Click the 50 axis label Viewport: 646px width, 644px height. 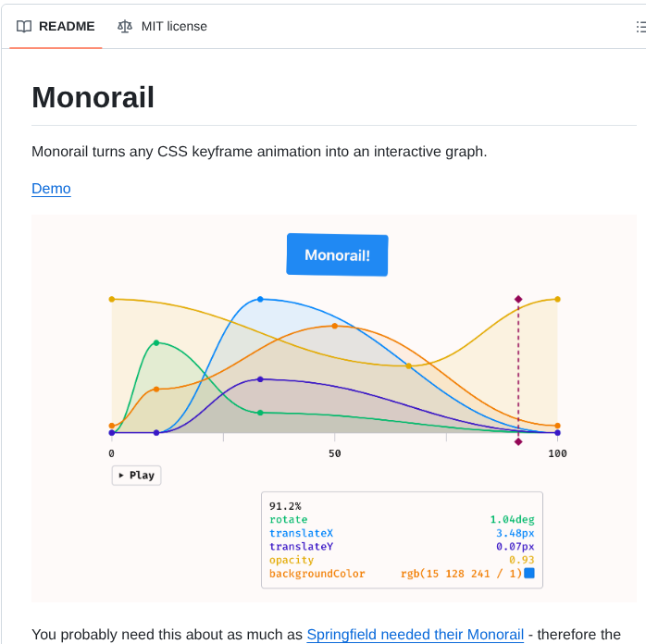(x=334, y=453)
